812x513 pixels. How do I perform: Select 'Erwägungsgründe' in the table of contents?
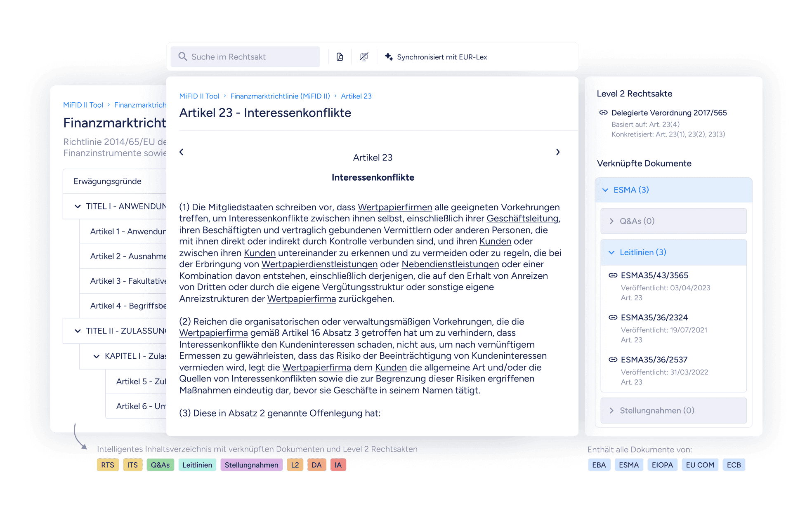(x=115, y=181)
